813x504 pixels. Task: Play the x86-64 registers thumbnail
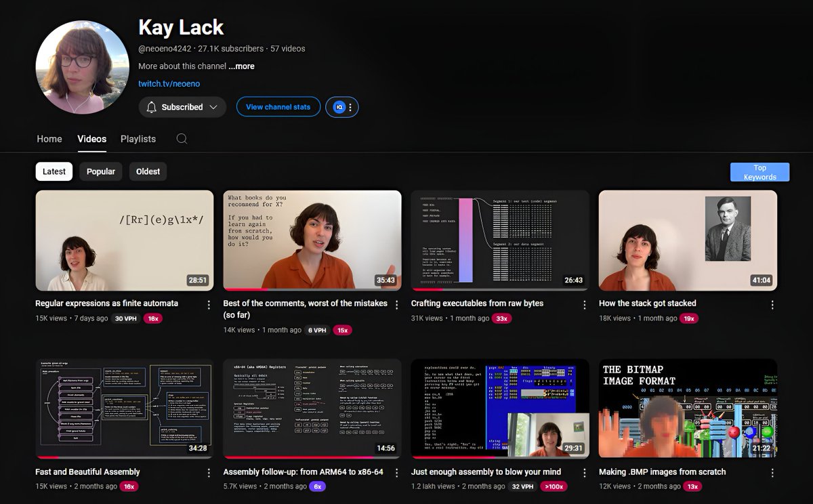click(312, 409)
